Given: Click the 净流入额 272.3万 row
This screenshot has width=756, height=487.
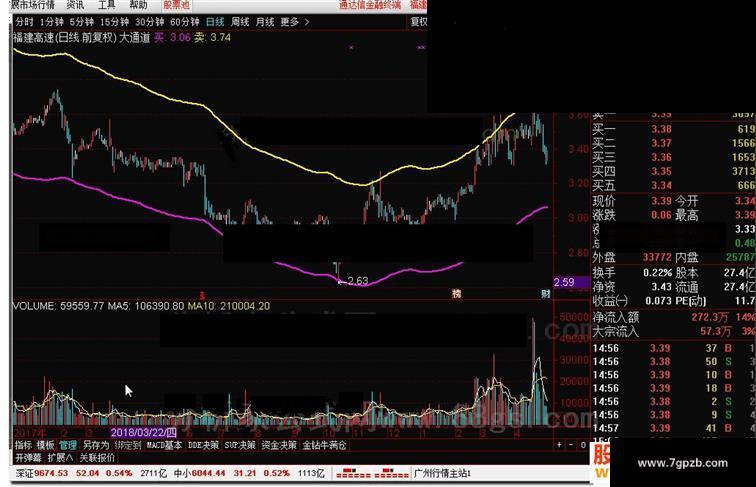Looking at the screenshot, I should [674, 317].
